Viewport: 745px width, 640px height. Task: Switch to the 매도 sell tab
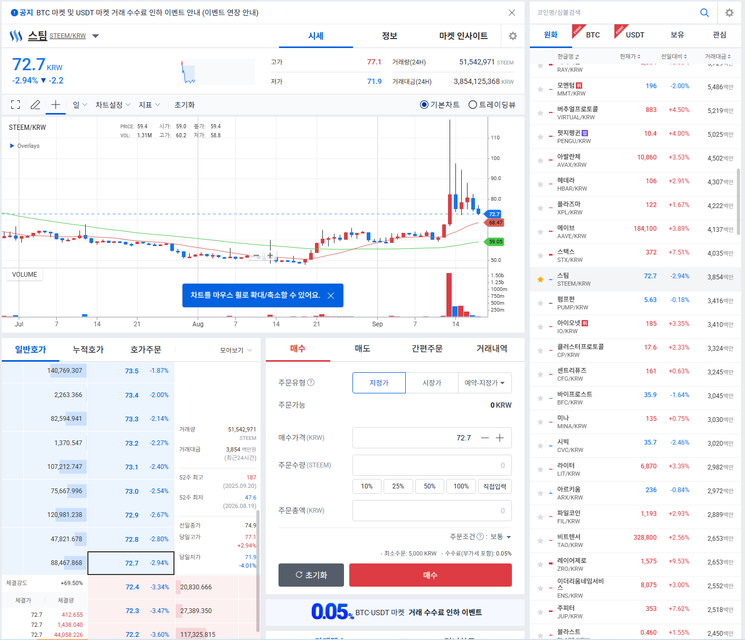[363, 349]
